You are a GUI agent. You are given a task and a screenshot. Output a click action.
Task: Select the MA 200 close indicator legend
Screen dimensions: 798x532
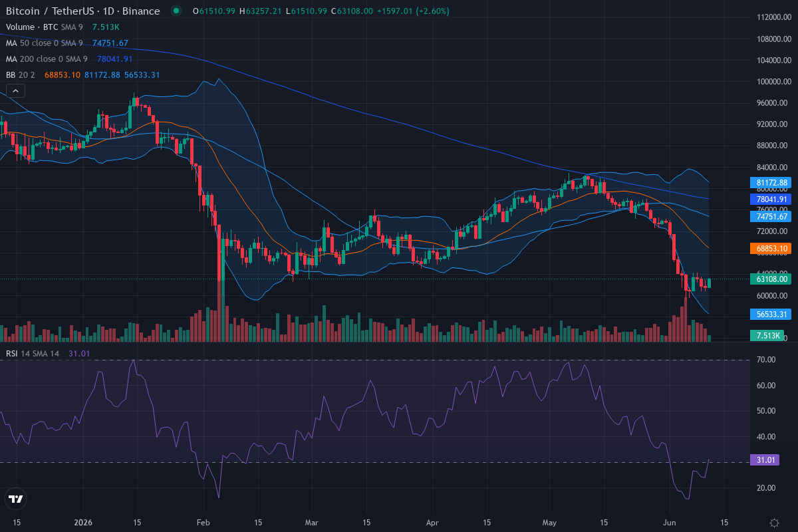click(x=47, y=59)
